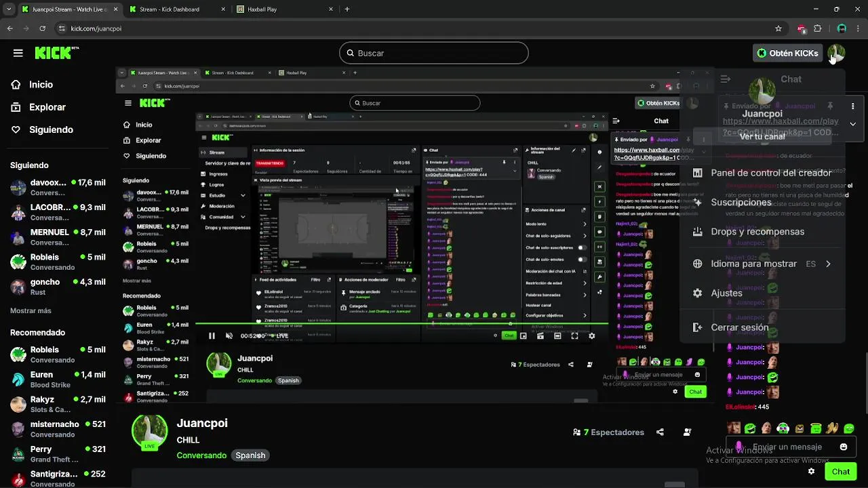
Task: Click the user icon right of the share icon
Action: pos(688,432)
